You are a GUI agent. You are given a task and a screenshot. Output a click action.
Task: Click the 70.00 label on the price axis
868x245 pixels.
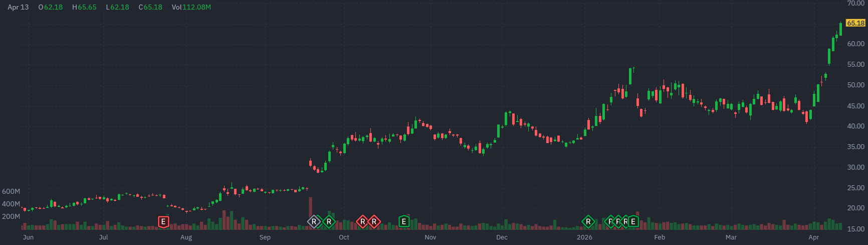tap(855, 3)
